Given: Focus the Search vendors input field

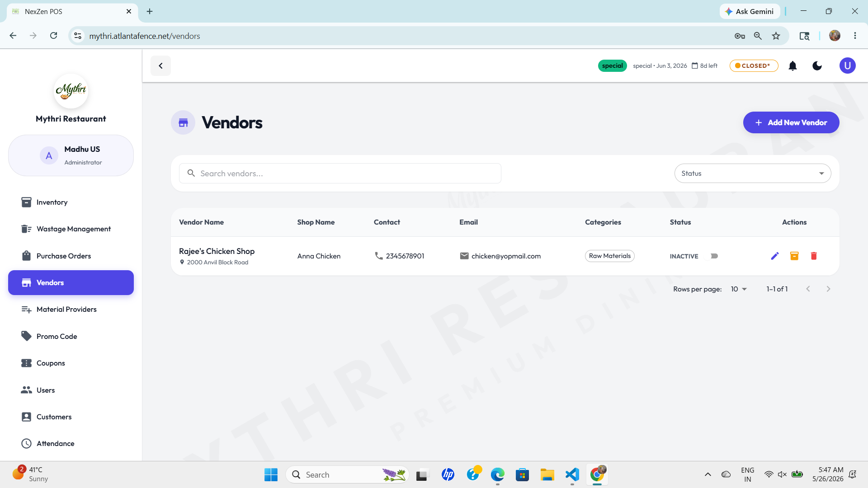Looking at the screenshot, I should pos(340,174).
